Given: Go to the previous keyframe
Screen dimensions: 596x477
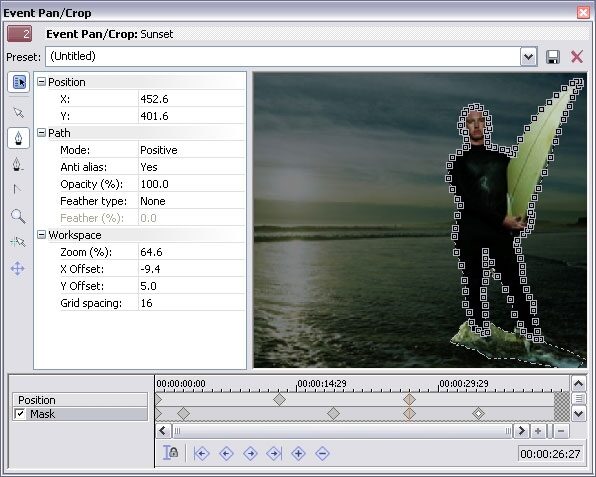Looking at the screenshot, I should (x=226, y=453).
